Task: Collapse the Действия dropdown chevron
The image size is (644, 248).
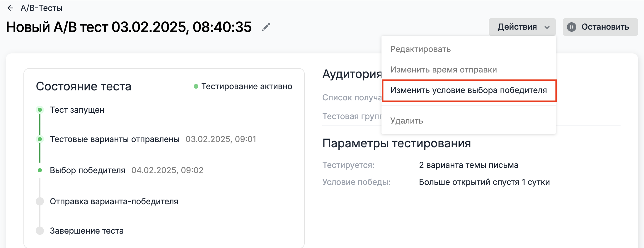Action: [x=547, y=27]
